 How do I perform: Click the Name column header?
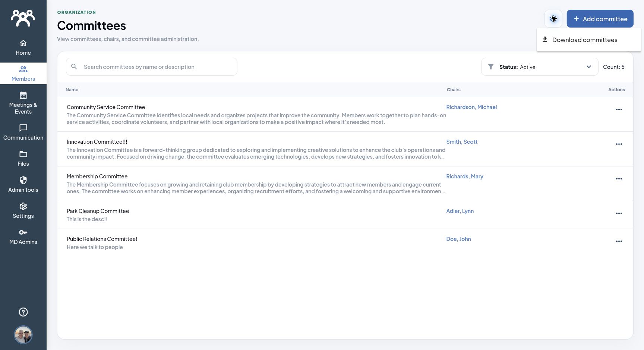tap(72, 90)
